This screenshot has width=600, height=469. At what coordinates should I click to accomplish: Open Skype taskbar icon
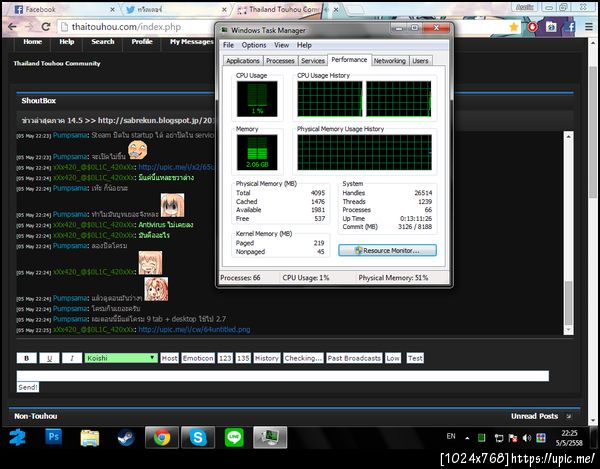[198, 437]
